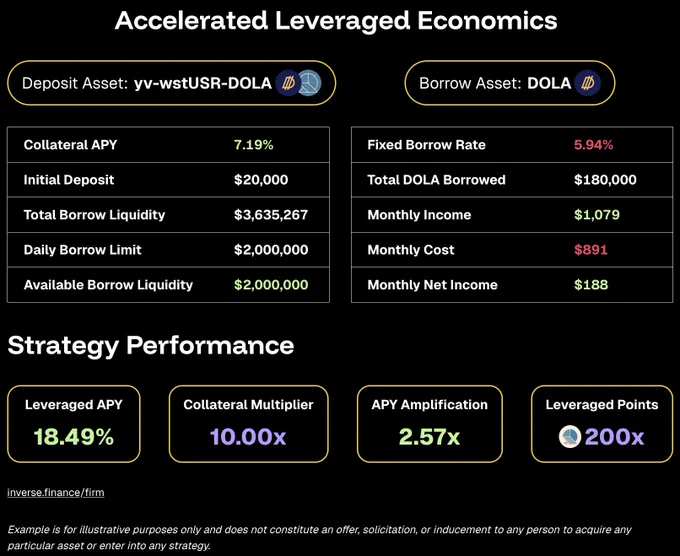Viewport: 680px width, 556px height.
Task: Click the Fixed Borrow Rate 5.94% value
Action: tap(594, 145)
